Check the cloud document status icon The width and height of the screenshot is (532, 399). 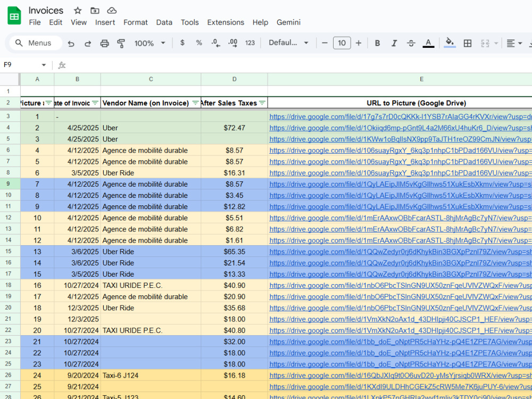[x=112, y=11]
